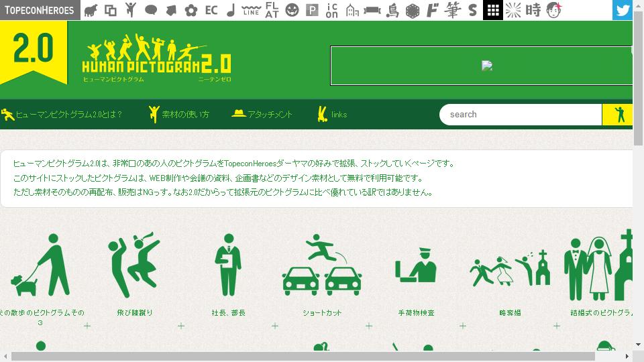Open the dog walking pictogram thumbnail
The image size is (644, 362).
click(41, 265)
